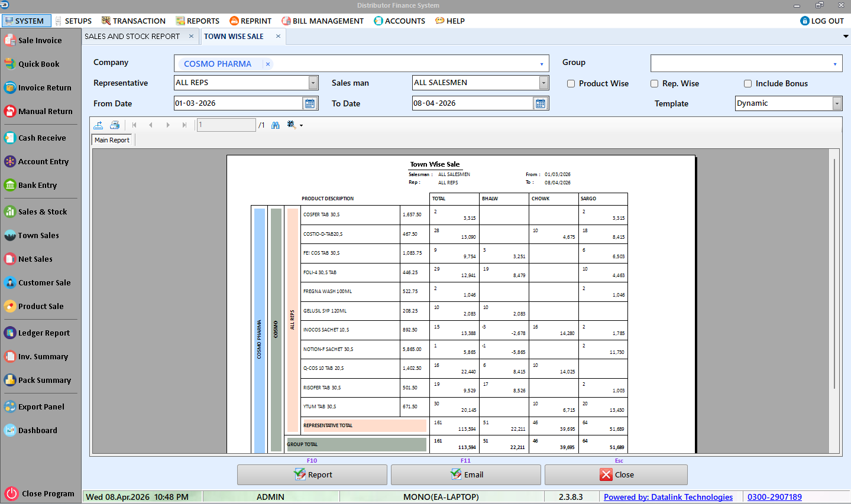The width and height of the screenshot is (851, 504).
Task: Open the REPRINT menu
Action: tap(250, 21)
